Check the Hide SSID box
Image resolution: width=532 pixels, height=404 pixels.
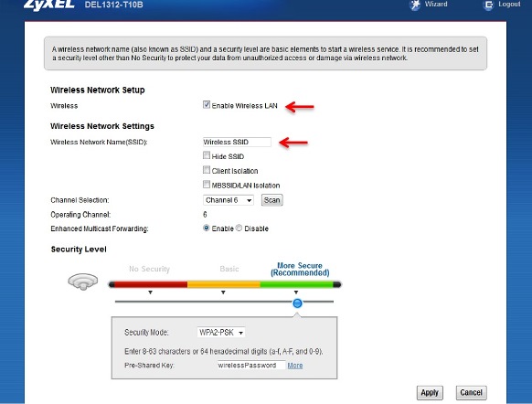click(207, 155)
